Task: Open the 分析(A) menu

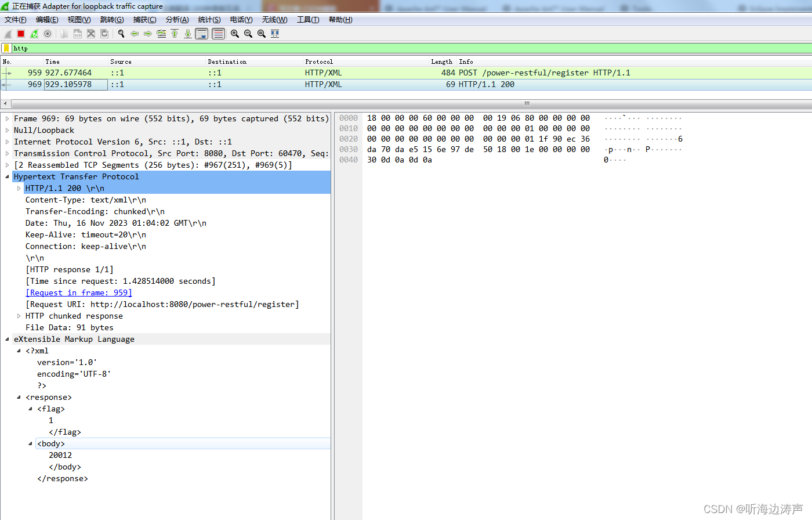Action: (x=177, y=19)
